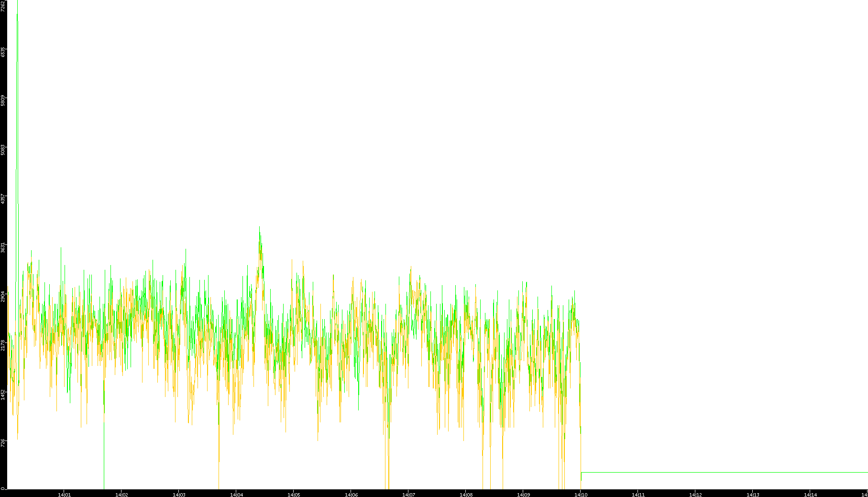Image resolution: width=868 pixels, height=497 pixels.
Task: Click the 1452 y-axis label
Action: (3, 394)
